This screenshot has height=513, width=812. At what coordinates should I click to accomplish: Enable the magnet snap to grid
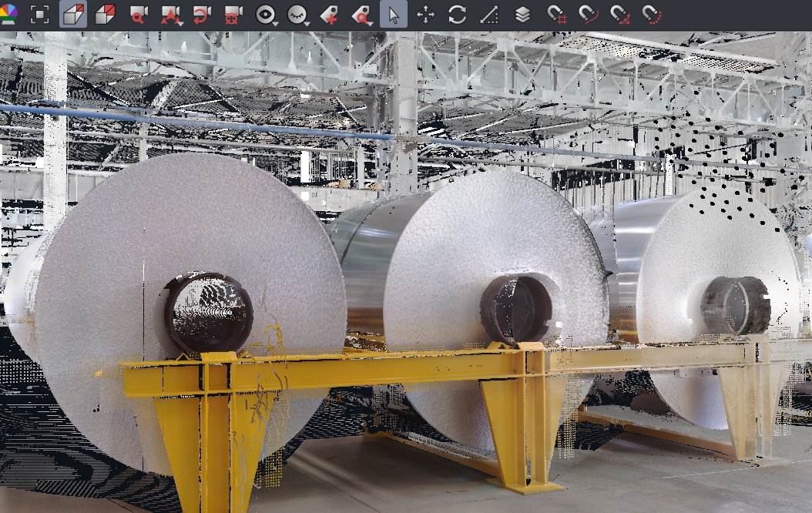tap(556, 15)
